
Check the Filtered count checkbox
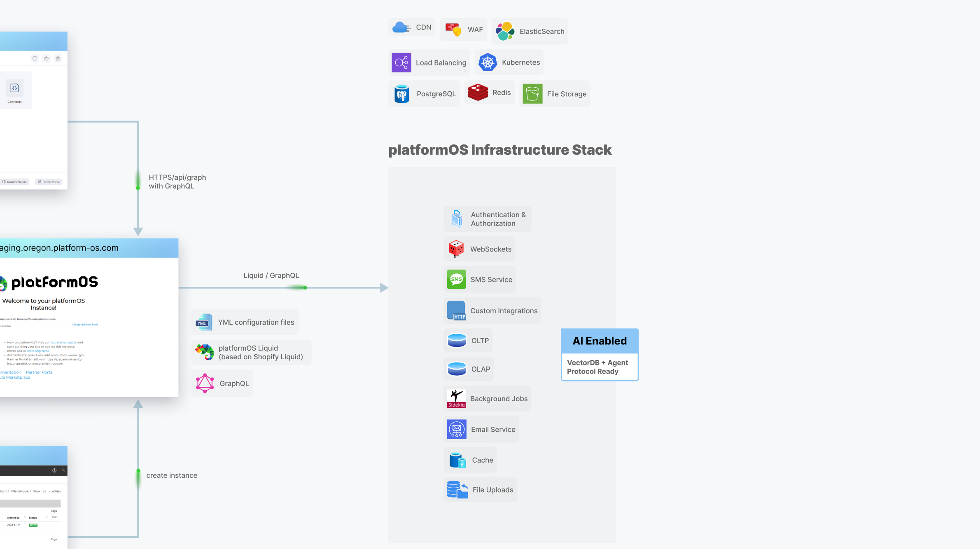coord(7,491)
